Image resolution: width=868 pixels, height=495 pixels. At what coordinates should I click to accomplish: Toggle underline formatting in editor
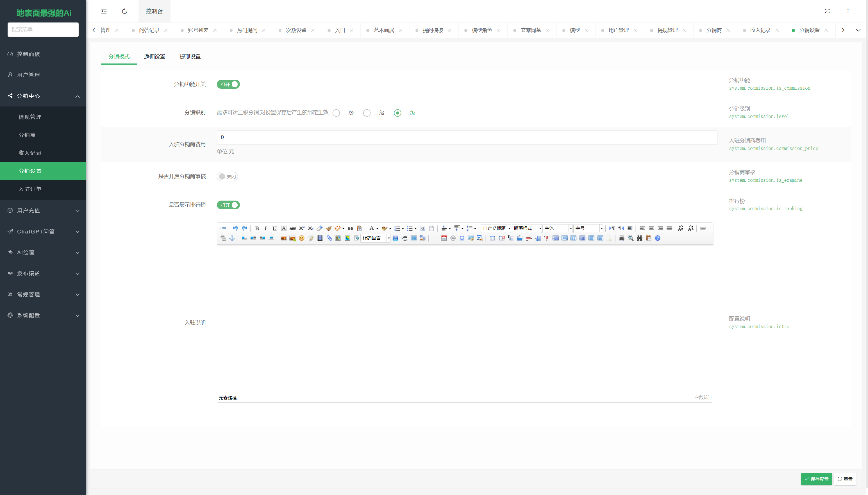pyautogui.click(x=275, y=228)
